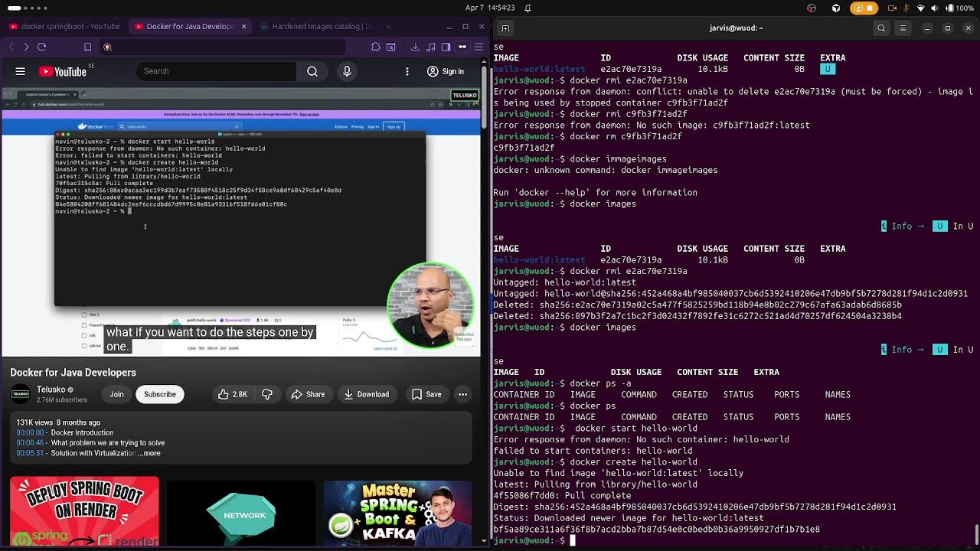Viewport: 980px width, 551px height.
Task: Open Master Spring Boot & Kafka thumbnail
Action: pyautogui.click(x=398, y=512)
